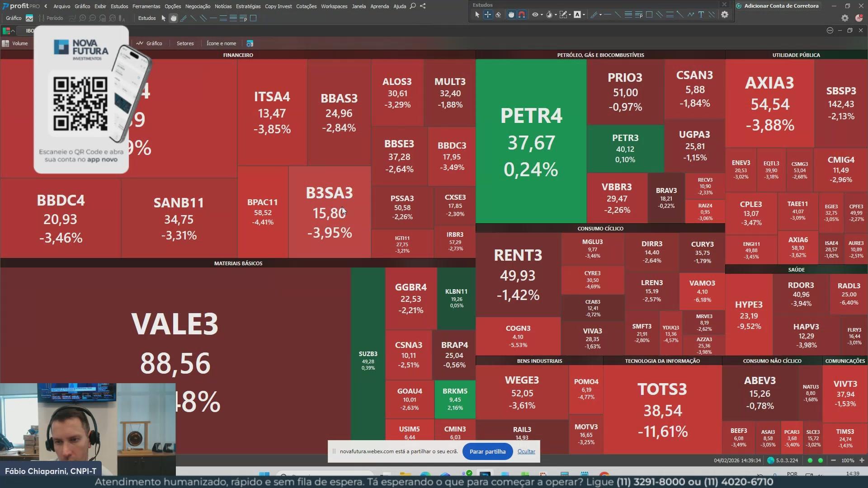Screen dimensions: 868x488
Task: Toggle the hand pan tool in Estudos panel
Action: pyautogui.click(x=511, y=14)
